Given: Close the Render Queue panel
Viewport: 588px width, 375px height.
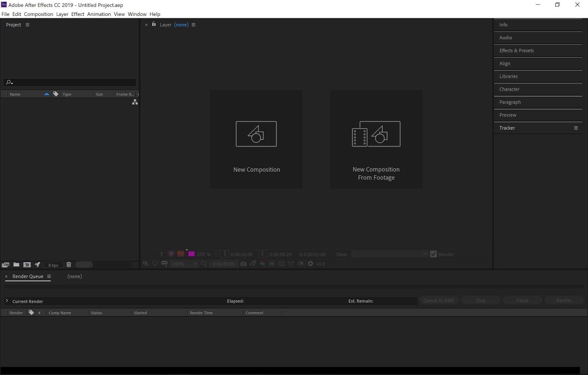Looking at the screenshot, I should pyautogui.click(x=6, y=276).
